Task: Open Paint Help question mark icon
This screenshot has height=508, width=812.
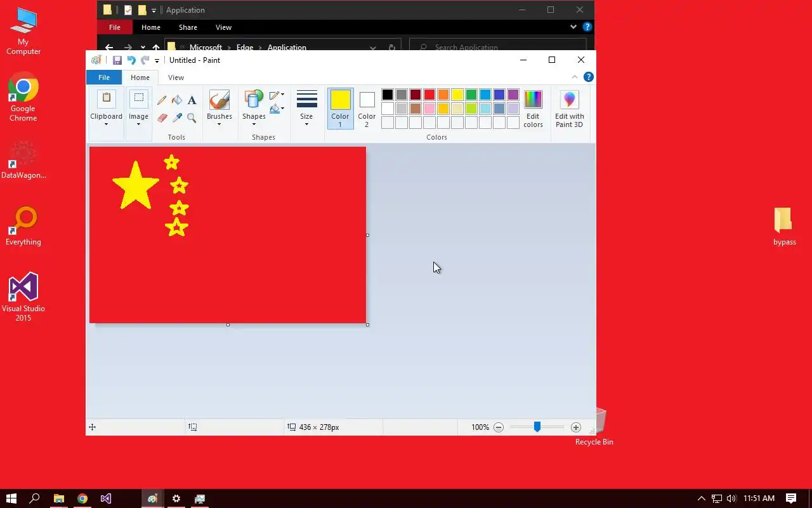Action: pos(588,77)
